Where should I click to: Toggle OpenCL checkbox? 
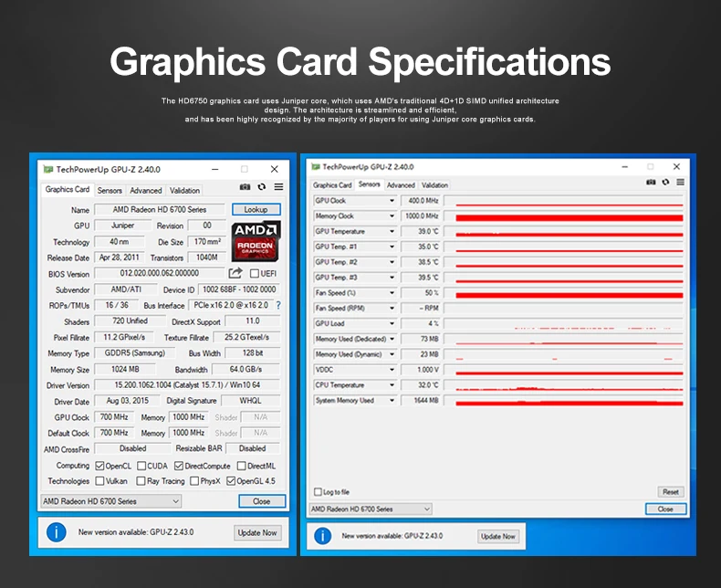tap(99, 466)
